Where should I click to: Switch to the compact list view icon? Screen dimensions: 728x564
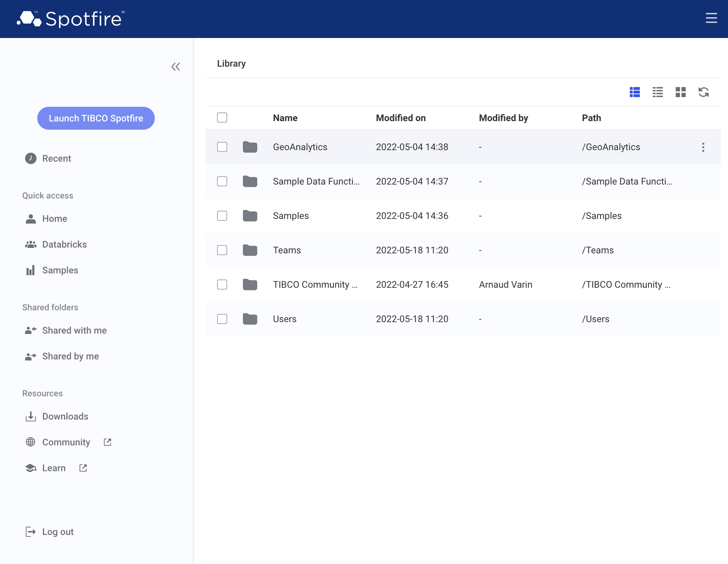click(x=657, y=92)
